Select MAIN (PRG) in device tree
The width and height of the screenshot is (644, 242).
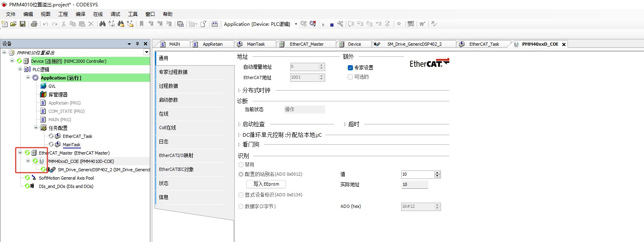pyautogui.click(x=59, y=120)
